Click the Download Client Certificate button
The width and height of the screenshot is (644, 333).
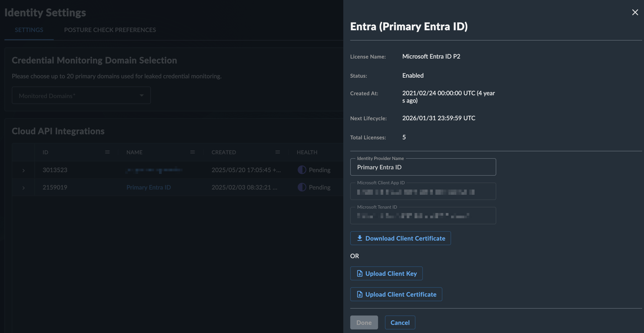click(401, 238)
